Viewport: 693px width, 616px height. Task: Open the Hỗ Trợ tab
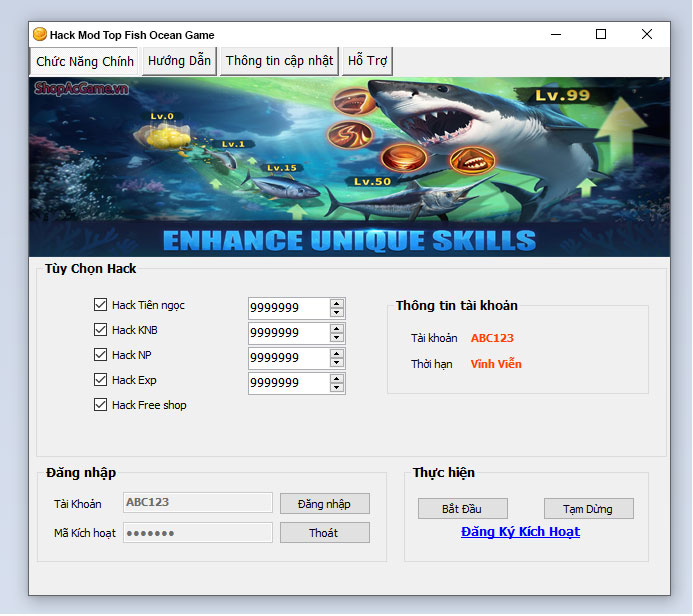point(367,61)
